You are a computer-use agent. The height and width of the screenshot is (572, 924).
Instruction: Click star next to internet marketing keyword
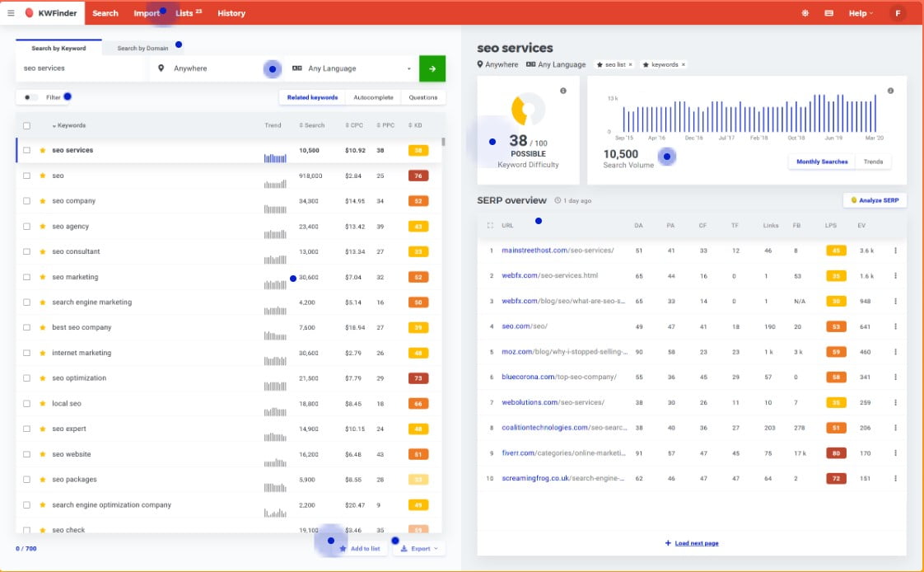(x=43, y=353)
